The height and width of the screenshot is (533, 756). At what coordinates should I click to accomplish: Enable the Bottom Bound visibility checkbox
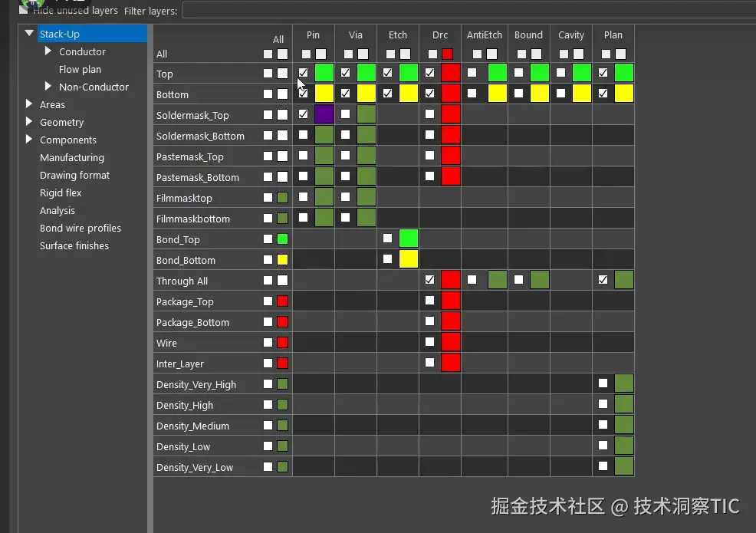[x=519, y=94]
